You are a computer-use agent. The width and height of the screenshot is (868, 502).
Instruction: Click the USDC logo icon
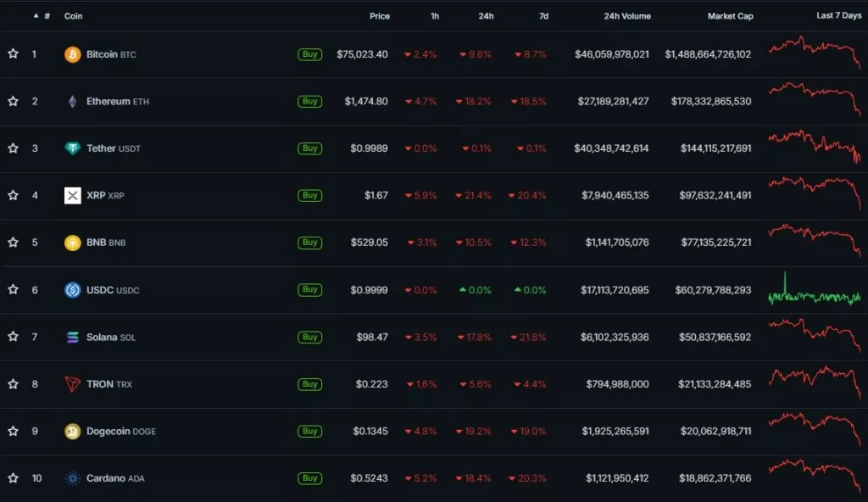click(x=73, y=290)
